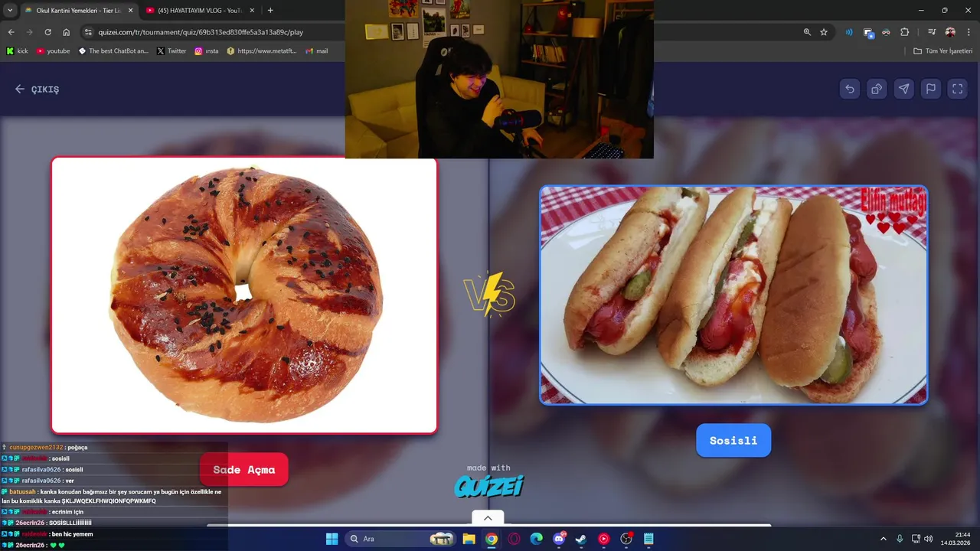
Task: Open File Explorer from taskbar
Action: [469, 539]
